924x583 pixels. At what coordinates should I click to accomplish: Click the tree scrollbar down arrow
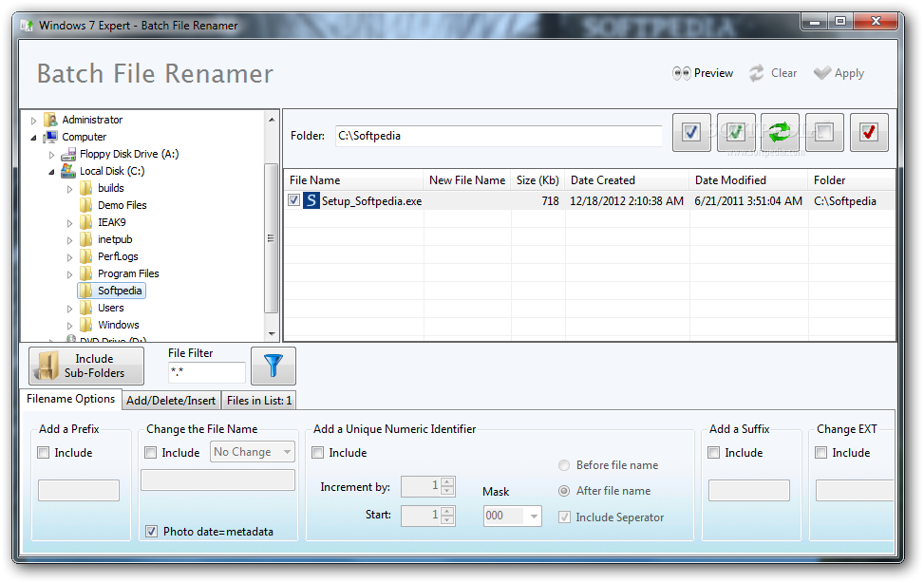(271, 333)
